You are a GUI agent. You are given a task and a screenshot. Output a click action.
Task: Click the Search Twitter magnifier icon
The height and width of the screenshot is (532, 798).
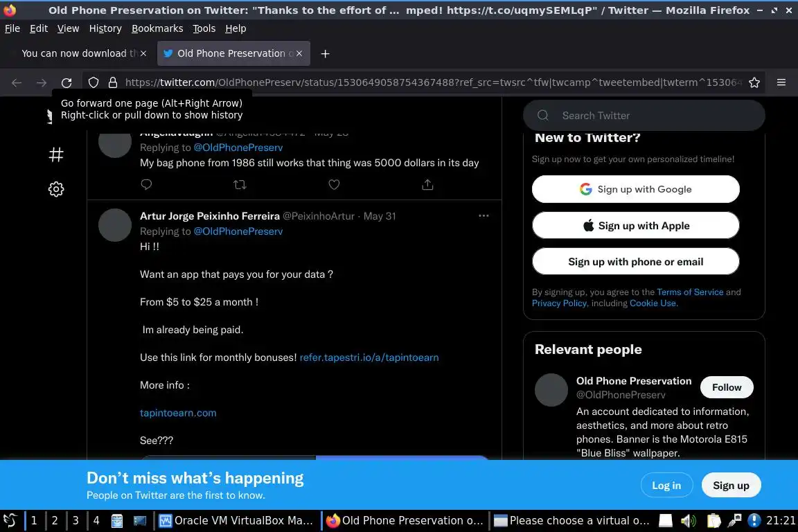[543, 116]
